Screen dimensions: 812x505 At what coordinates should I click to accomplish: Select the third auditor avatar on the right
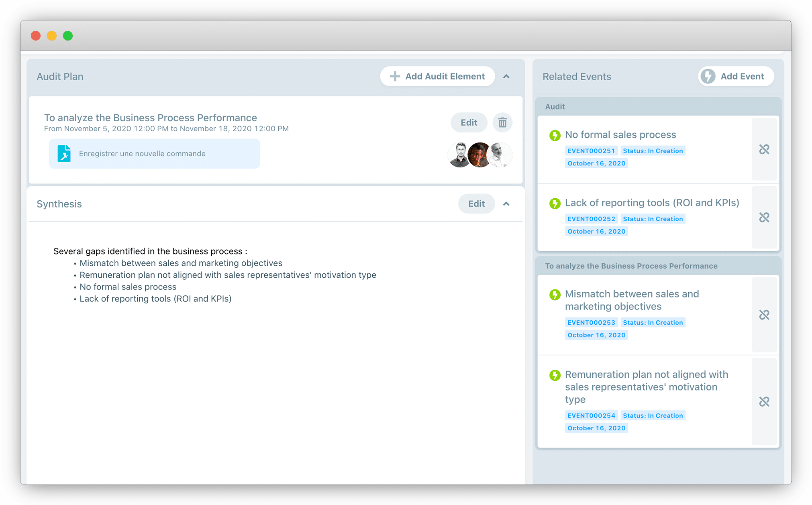coord(500,155)
